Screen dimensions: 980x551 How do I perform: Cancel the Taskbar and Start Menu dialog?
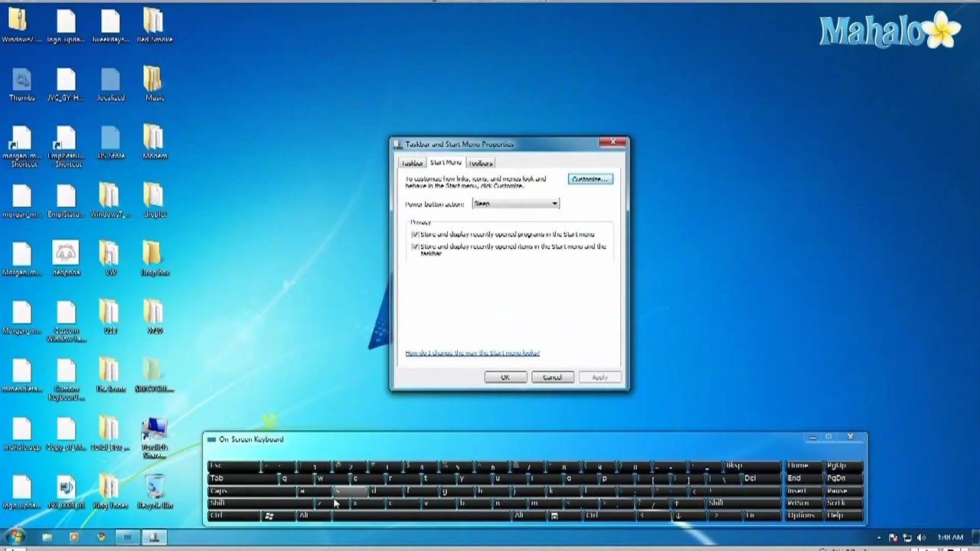coord(553,377)
